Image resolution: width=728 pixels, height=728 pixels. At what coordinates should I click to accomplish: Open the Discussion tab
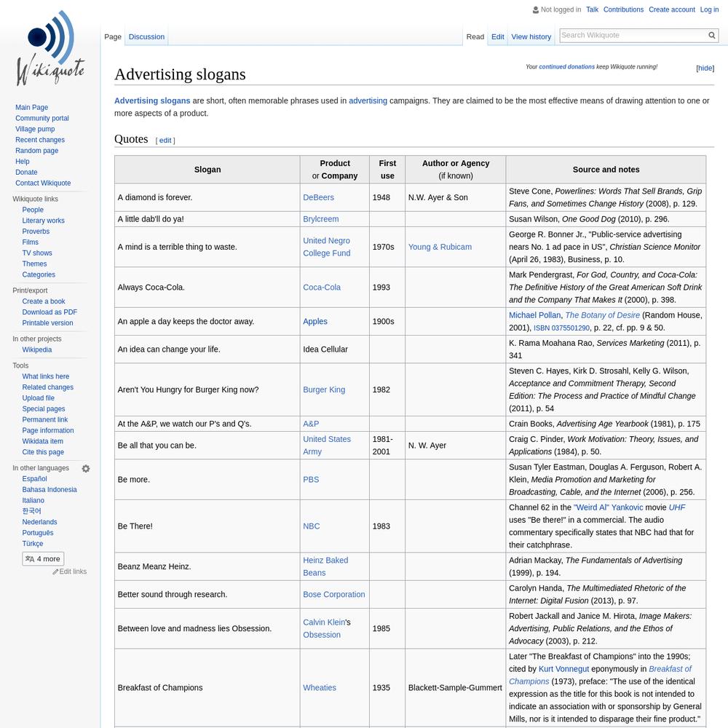click(x=147, y=36)
